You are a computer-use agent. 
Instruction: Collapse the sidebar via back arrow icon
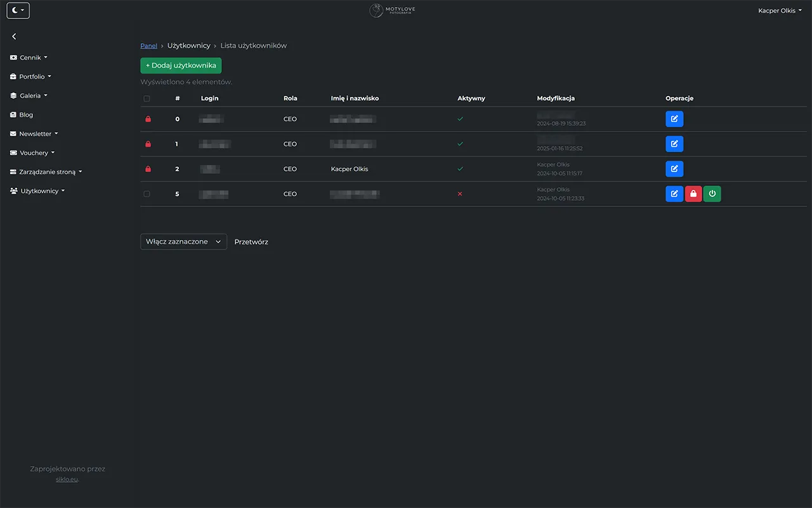[14, 36]
